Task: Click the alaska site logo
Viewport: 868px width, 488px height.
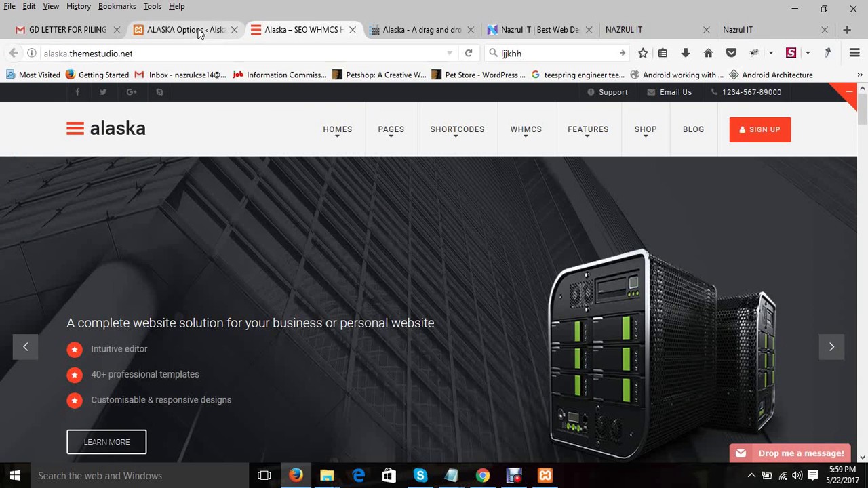Action: point(106,129)
